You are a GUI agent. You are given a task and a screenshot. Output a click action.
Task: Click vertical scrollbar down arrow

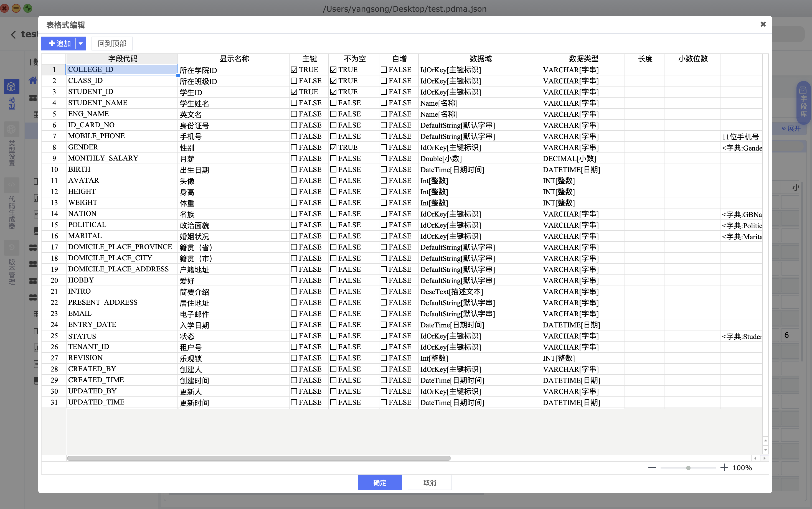click(765, 450)
